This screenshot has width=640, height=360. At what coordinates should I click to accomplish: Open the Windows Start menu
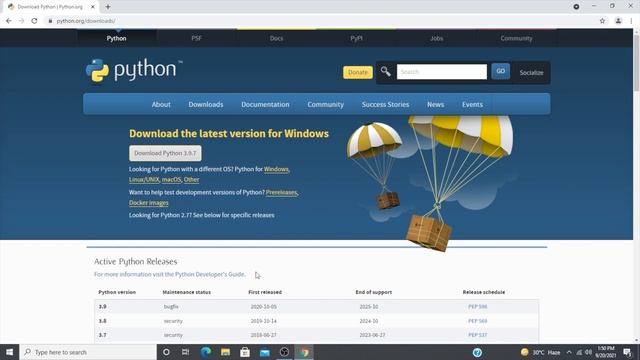point(9,352)
